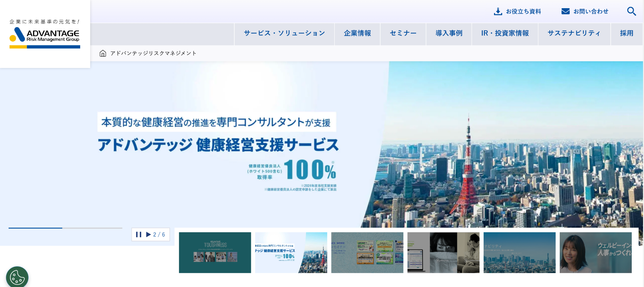
Task: Click the slideshow progress bar
Action: (x=65, y=228)
